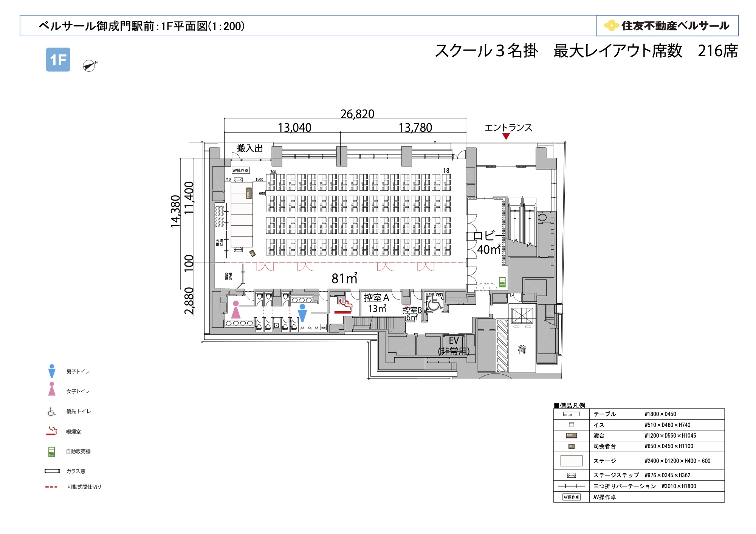Click the female toilet icon in left legend
The height and width of the screenshot is (534, 756).
tap(52, 389)
